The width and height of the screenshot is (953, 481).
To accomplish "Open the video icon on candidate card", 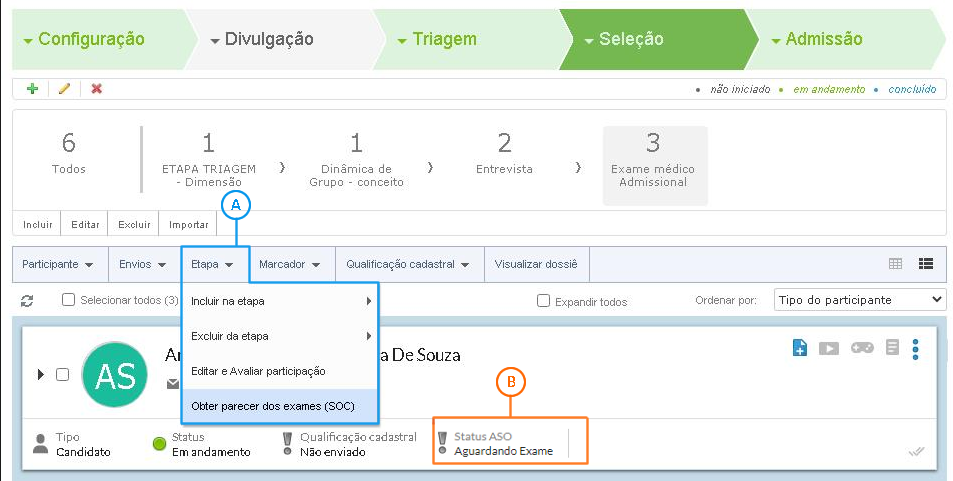I will click(x=829, y=348).
